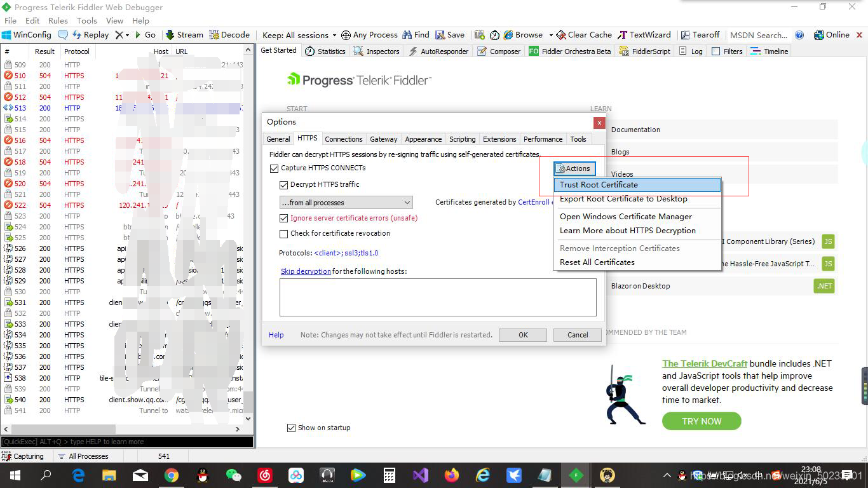The width and height of the screenshot is (868, 488).
Task: Click the protocols link <client>; ssl3;tls1.0
Action: pos(346,253)
